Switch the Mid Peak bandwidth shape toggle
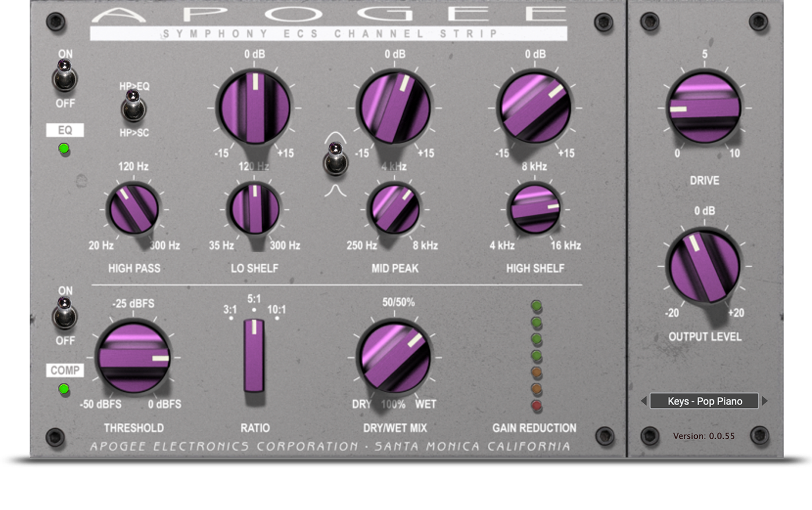 pyautogui.click(x=335, y=159)
